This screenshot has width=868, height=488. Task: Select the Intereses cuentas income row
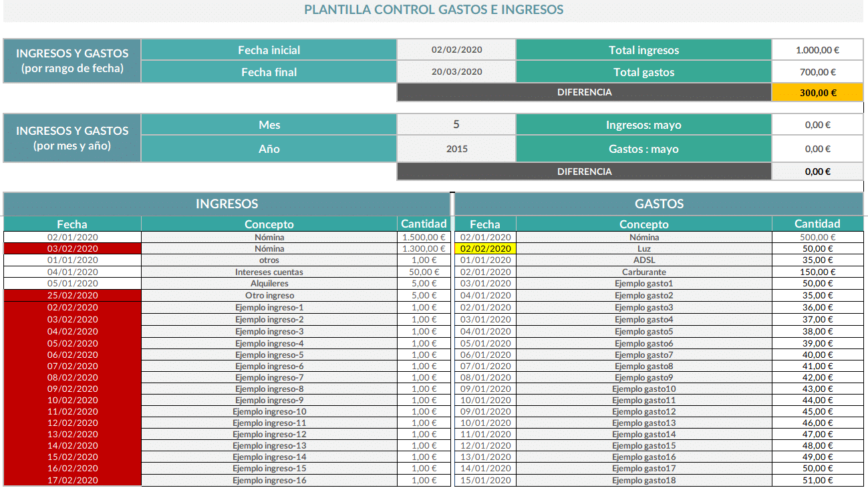269,272
